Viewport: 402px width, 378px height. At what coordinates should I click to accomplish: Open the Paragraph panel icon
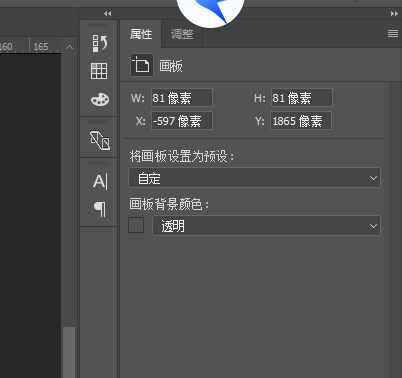point(100,209)
